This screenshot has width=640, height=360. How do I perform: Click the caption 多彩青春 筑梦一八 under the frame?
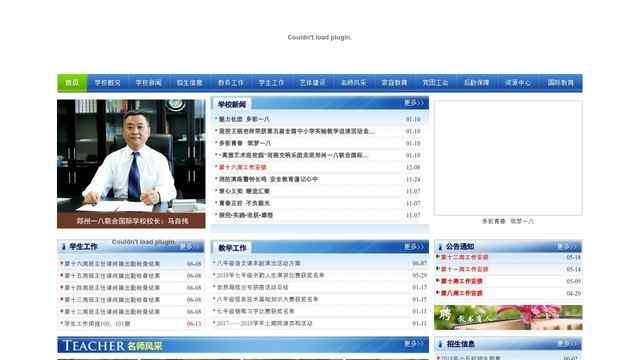pos(508,221)
